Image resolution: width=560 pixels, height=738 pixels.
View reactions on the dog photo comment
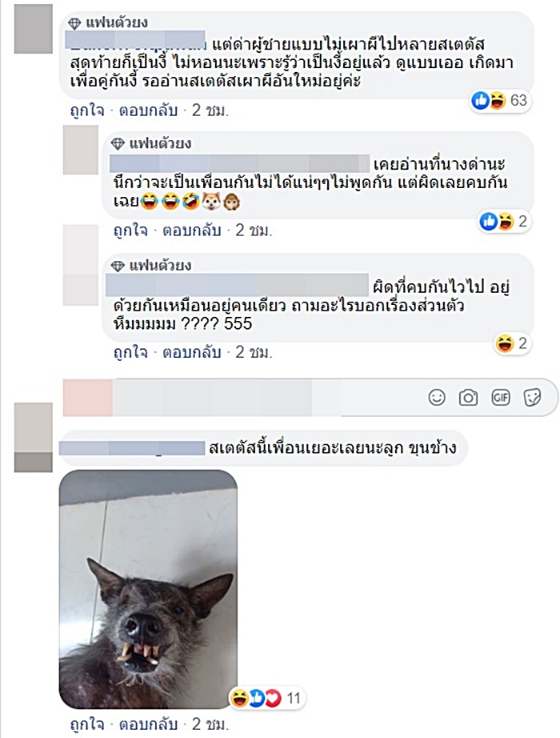pos(267,698)
